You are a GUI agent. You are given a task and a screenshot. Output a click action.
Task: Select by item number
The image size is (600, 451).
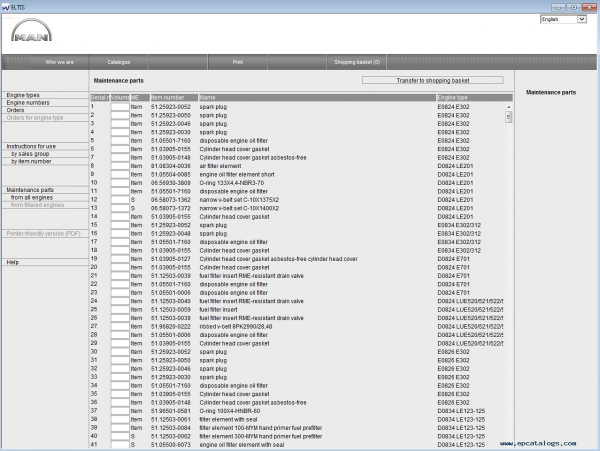click(31, 161)
